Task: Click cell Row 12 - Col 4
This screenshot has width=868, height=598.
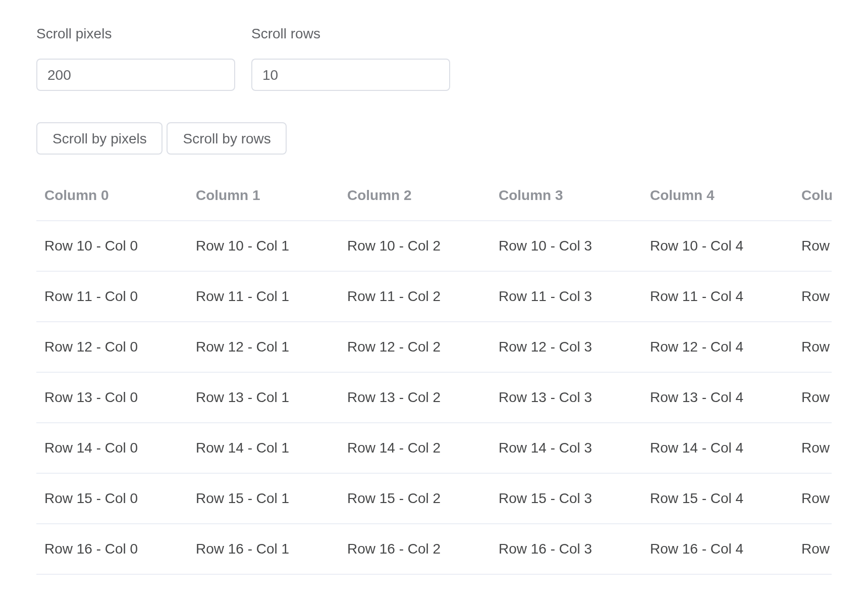Action: pos(718,347)
